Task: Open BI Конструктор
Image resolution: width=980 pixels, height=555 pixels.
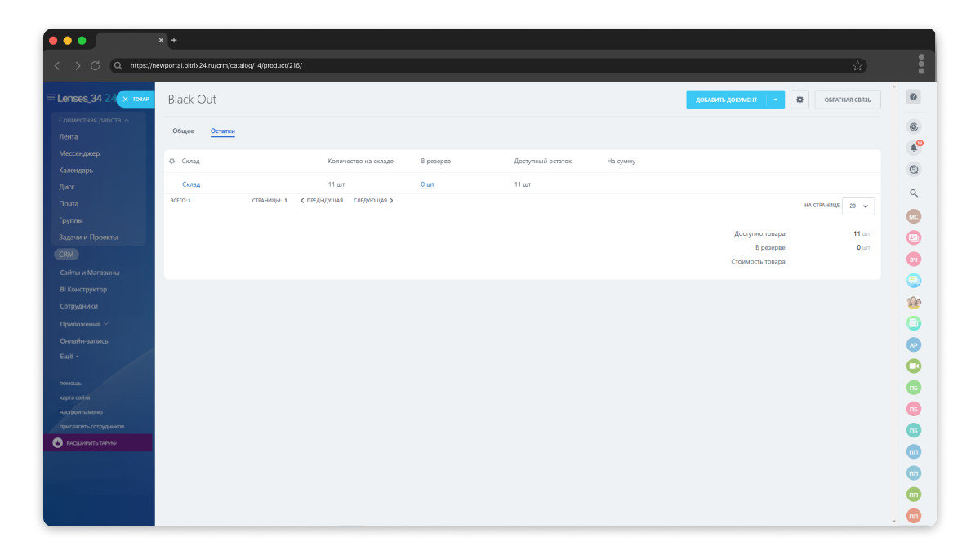Action: [83, 289]
